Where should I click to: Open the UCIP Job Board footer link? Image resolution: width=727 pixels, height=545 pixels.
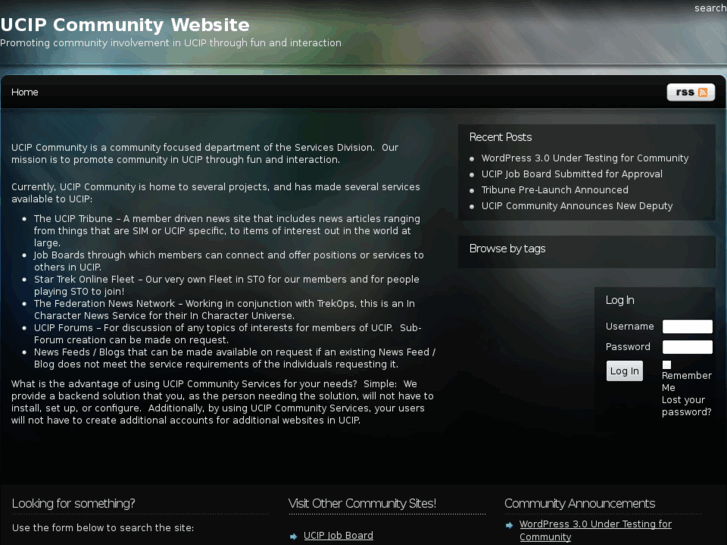point(338,535)
